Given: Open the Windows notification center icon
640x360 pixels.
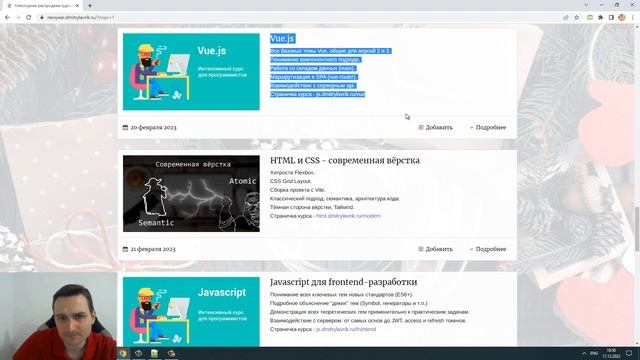Looking at the screenshot, I should pos(629,353).
